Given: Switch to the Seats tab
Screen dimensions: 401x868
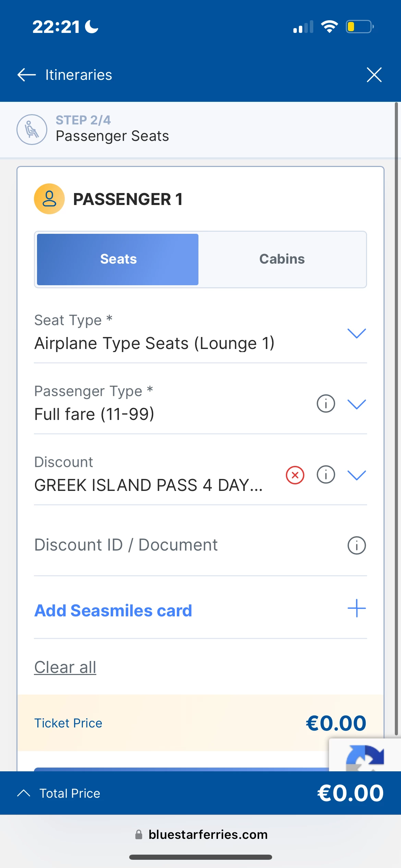Looking at the screenshot, I should pos(118,259).
